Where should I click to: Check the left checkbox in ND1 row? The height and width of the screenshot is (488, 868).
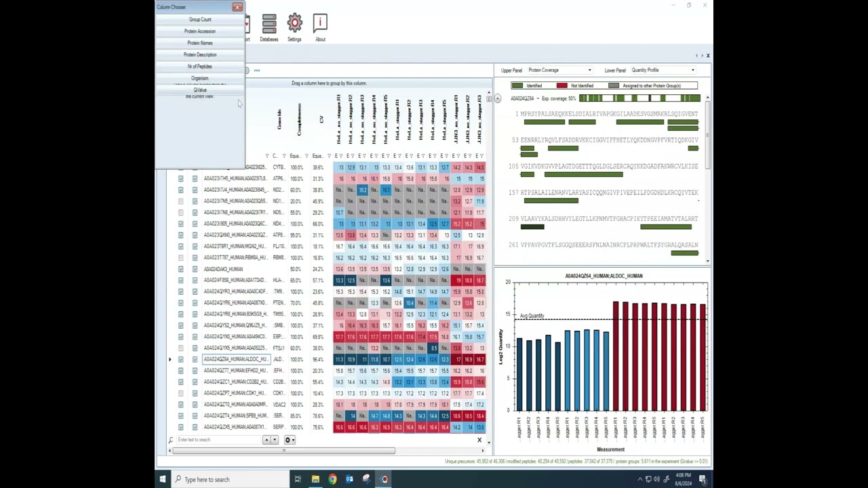click(x=180, y=201)
